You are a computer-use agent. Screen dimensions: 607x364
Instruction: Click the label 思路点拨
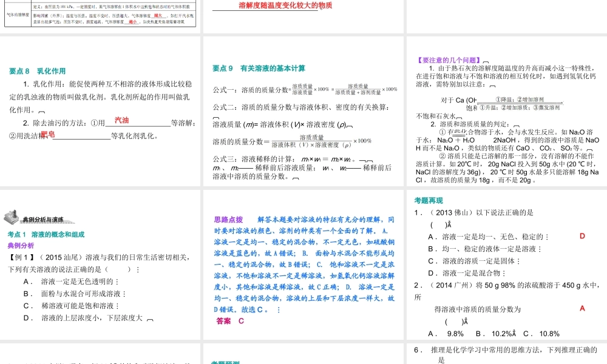click(x=228, y=220)
